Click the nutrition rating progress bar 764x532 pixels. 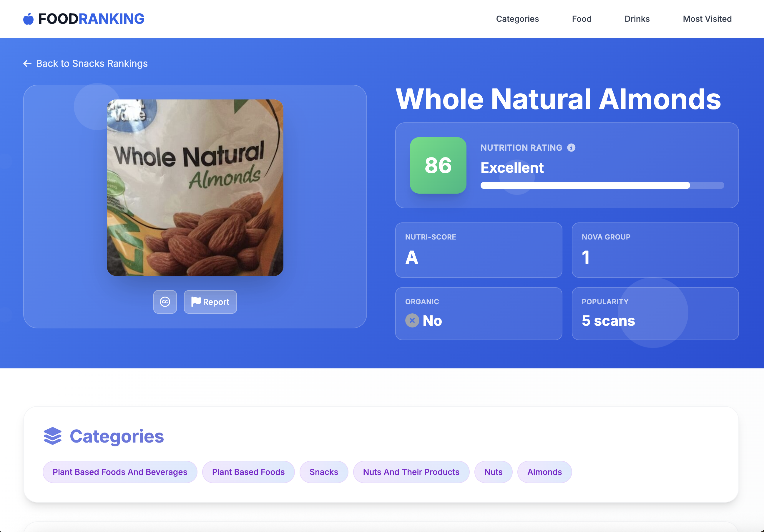coord(602,185)
